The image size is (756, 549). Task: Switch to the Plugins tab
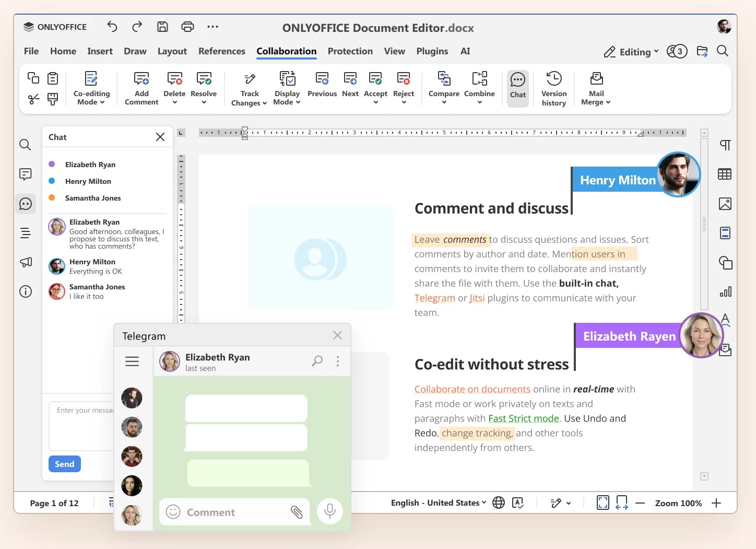click(432, 51)
